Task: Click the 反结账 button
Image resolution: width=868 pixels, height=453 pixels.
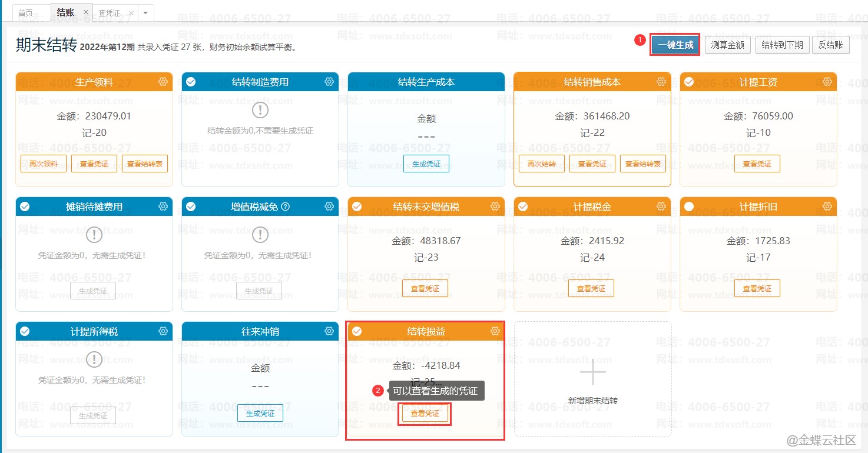Action: pyautogui.click(x=830, y=45)
